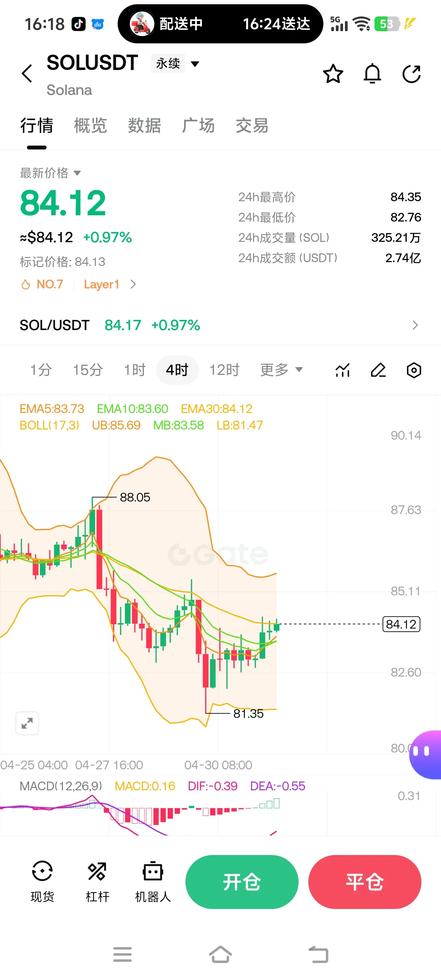Screen dimensions: 441x980
Task: Tap the share icon
Action: (x=412, y=73)
